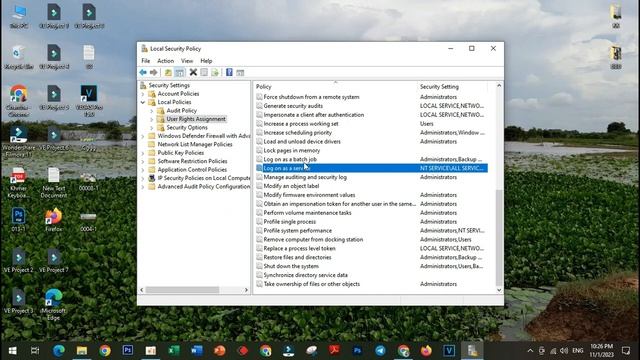Open Excel from the taskbar
This screenshot has width=640, height=360.
point(174,351)
